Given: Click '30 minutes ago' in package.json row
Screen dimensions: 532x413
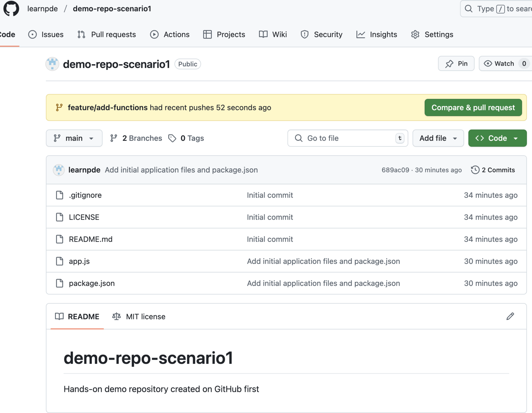Looking at the screenshot, I should point(490,283).
